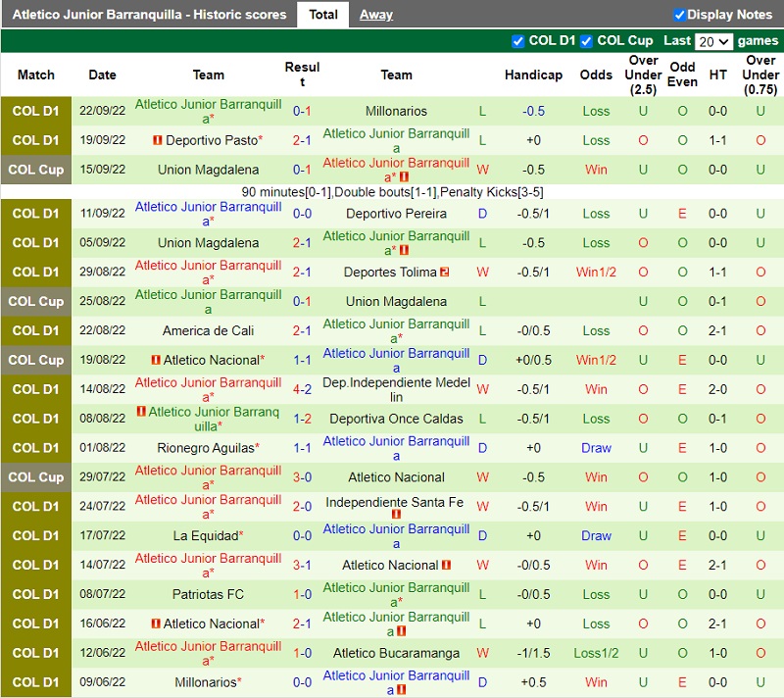Click red card icon next to Deportes Tolima
The image size is (784, 698).
(444, 272)
